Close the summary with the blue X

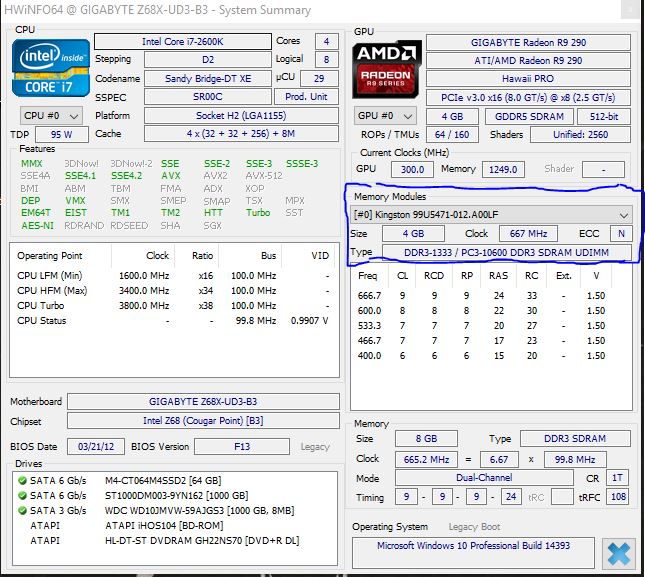tap(618, 554)
